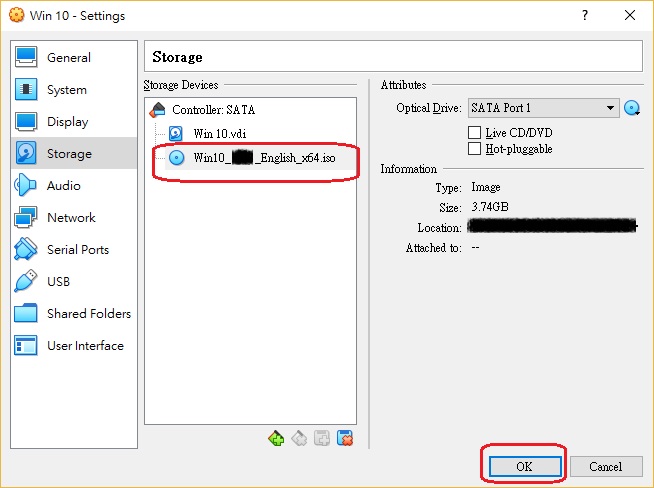Confirm the settings with the OK button
Viewport: 654px width, 488px height.
[525, 466]
